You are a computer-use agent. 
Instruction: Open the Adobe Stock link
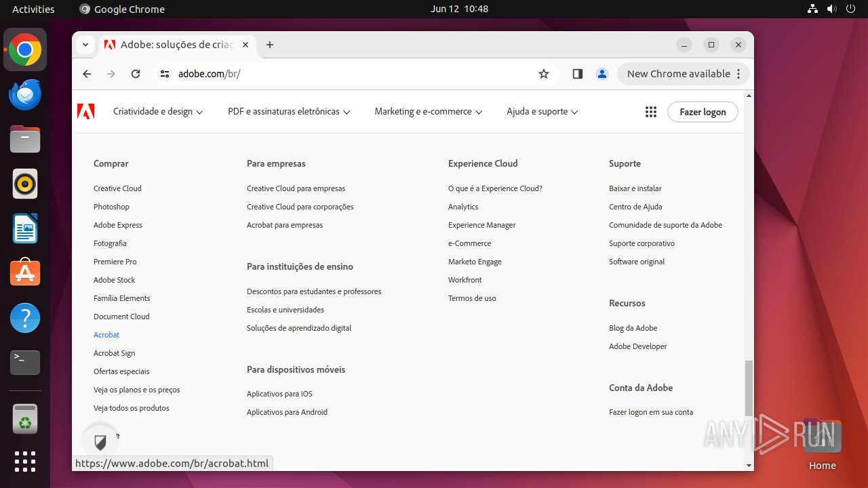click(115, 280)
